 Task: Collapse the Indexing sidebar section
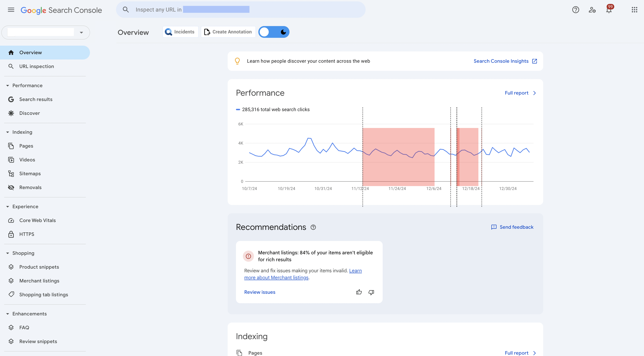coord(8,132)
